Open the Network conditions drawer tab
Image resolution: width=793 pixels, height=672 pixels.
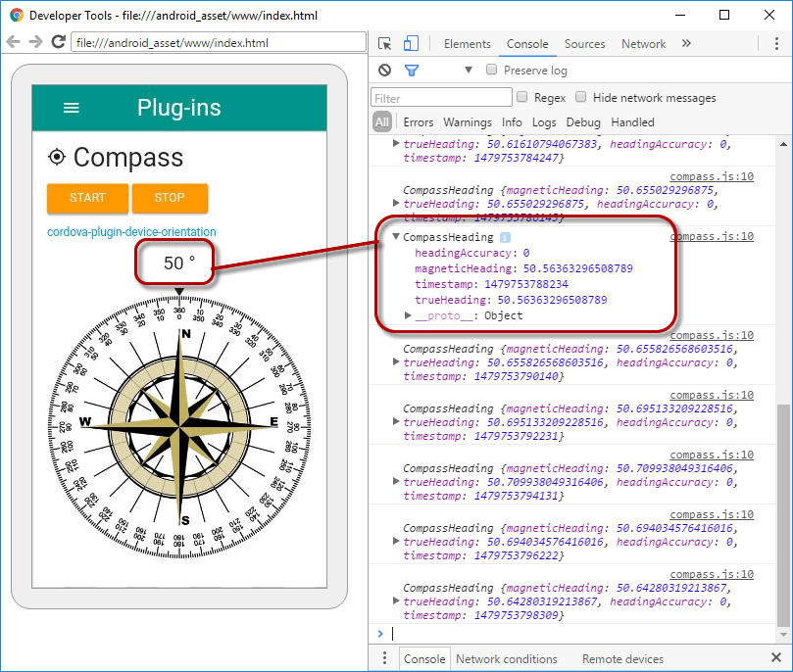pos(506,659)
